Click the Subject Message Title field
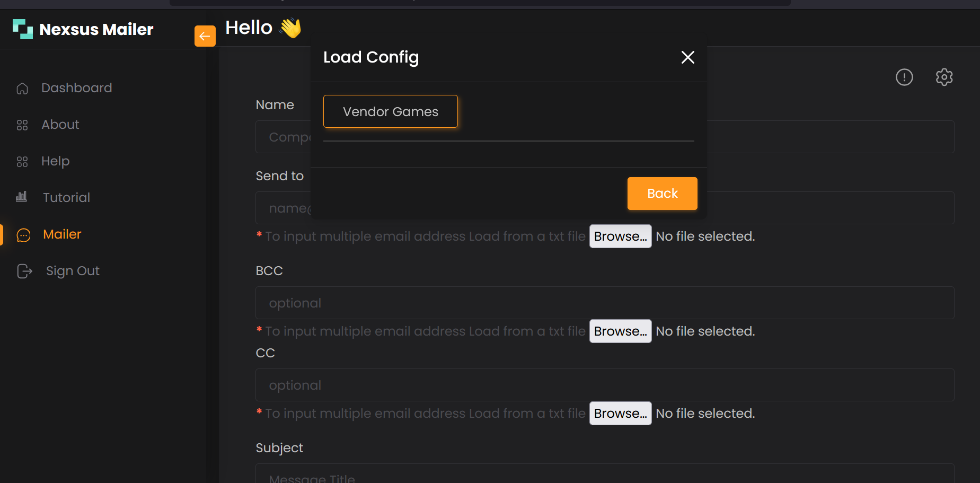 pyautogui.click(x=605, y=473)
